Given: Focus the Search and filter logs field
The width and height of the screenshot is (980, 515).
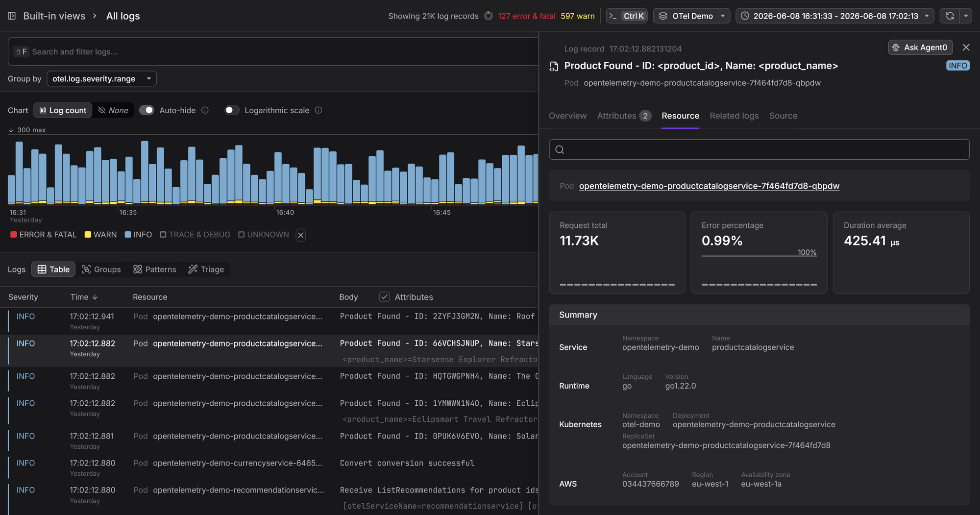Looking at the screenshot, I should click(273, 51).
